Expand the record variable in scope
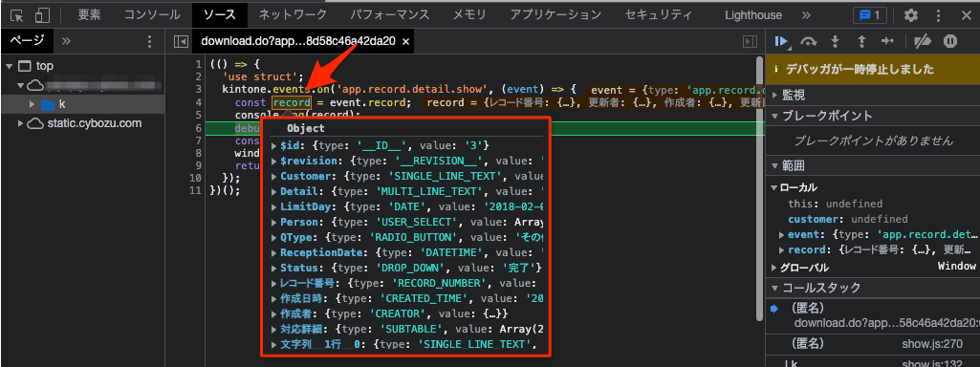Viewport: 980px width, 367px height. pyautogui.click(x=782, y=250)
